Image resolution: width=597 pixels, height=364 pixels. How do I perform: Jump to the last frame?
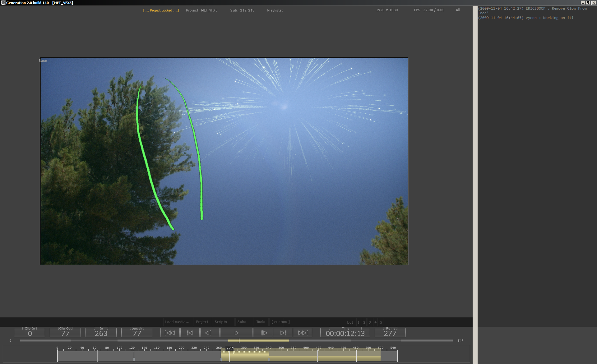303,333
